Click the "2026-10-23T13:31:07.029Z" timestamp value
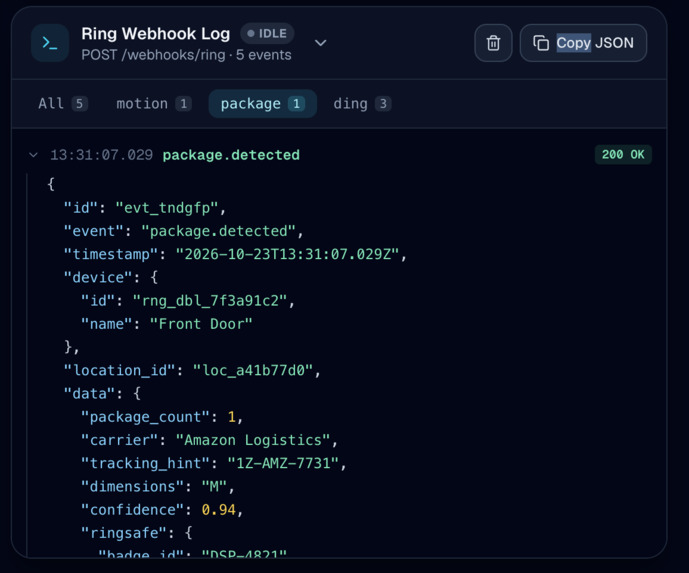The image size is (689, 573). coord(287,254)
